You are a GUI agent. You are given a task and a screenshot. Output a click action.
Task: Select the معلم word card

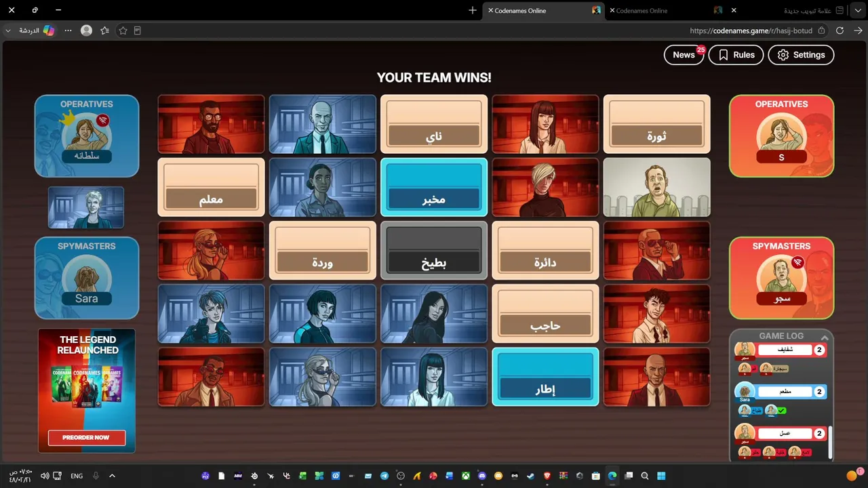[211, 187]
